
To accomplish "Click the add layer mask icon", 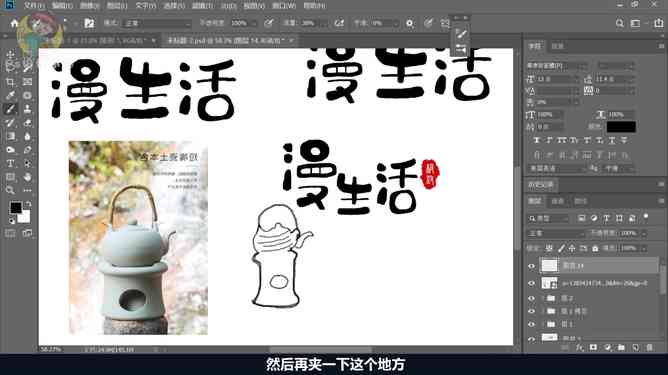I will 593,348.
